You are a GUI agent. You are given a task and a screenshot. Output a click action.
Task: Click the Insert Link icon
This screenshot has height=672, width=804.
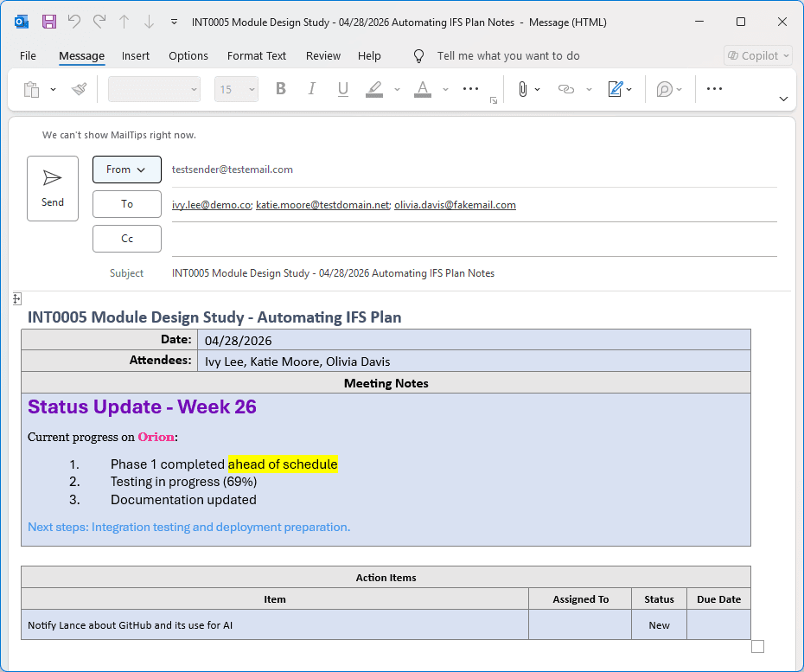point(565,89)
